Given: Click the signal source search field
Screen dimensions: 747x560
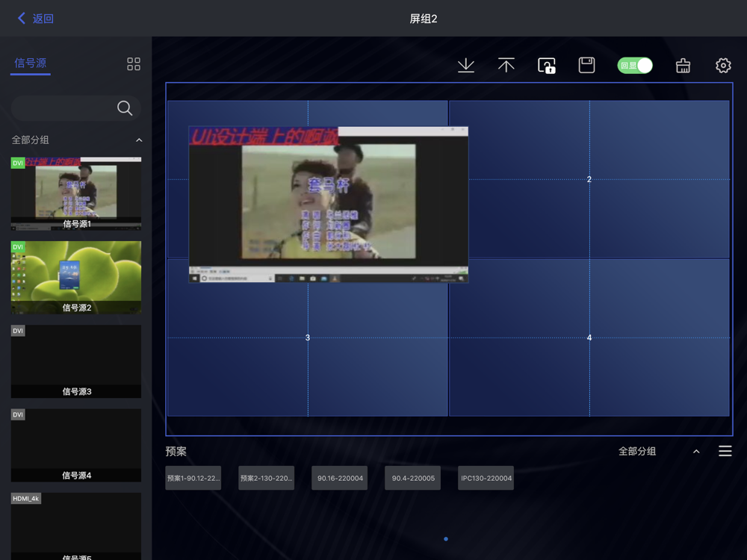Looking at the screenshot, I should tap(75, 108).
